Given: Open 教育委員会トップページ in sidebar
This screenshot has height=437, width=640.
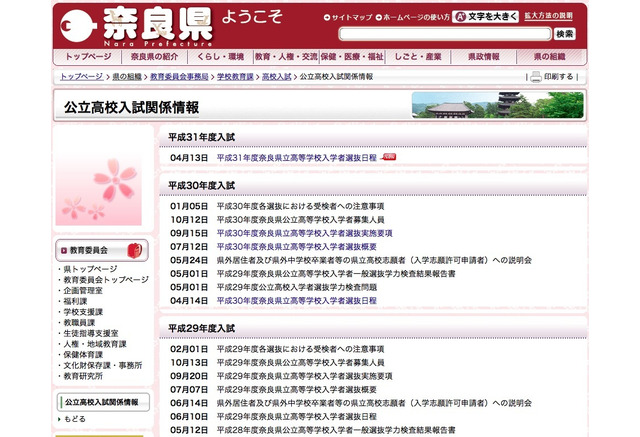Looking at the screenshot, I should click(106, 280).
